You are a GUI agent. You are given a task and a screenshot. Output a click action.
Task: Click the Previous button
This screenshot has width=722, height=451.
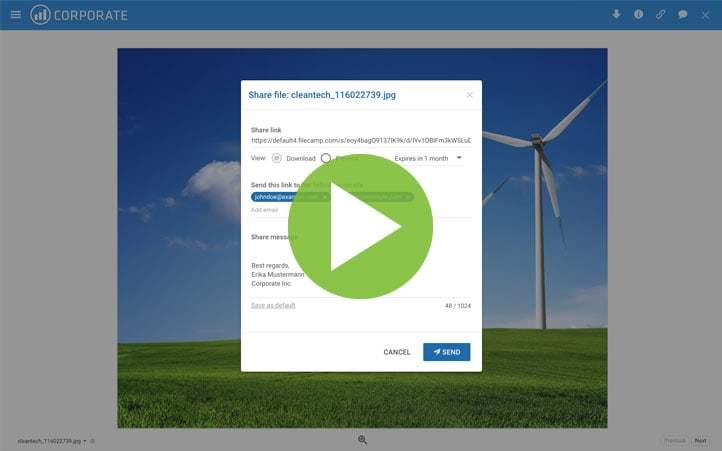coord(675,441)
